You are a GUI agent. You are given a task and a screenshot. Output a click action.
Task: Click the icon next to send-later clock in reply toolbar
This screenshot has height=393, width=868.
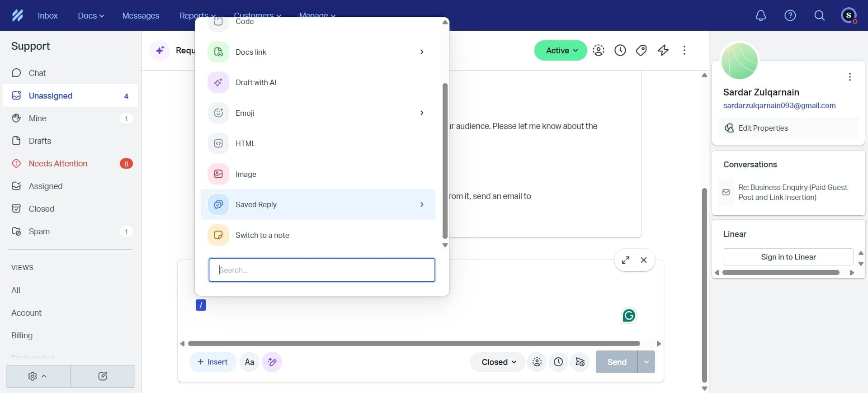580,362
